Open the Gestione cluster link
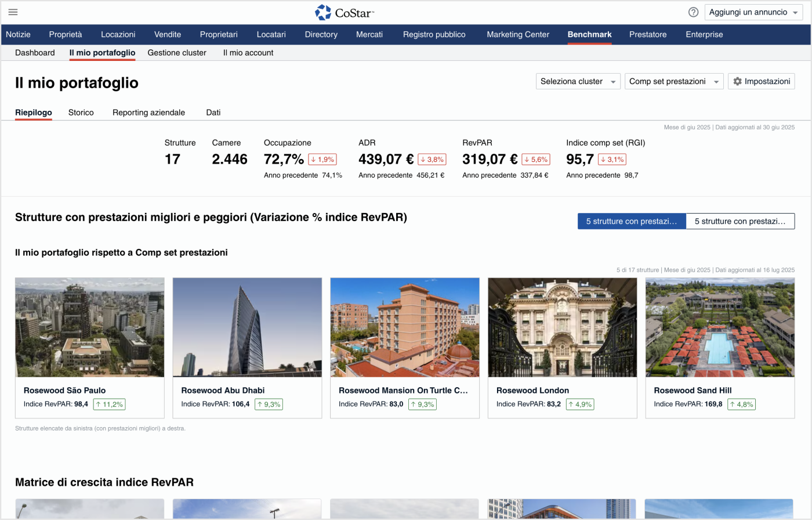This screenshot has width=812, height=520. click(177, 53)
